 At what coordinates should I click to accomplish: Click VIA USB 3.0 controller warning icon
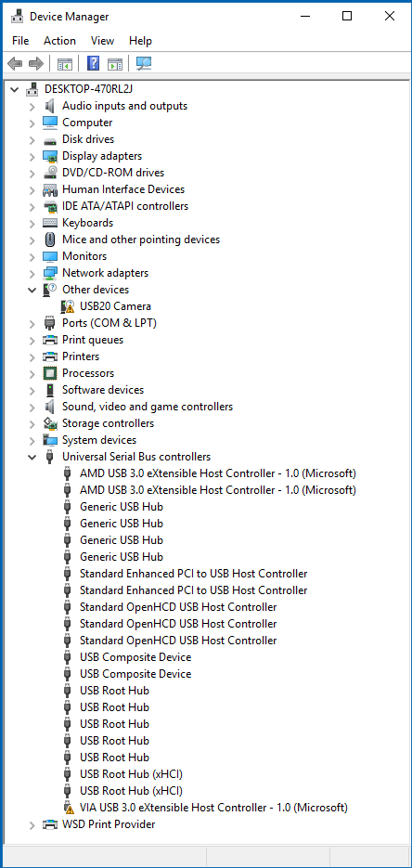(68, 808)
